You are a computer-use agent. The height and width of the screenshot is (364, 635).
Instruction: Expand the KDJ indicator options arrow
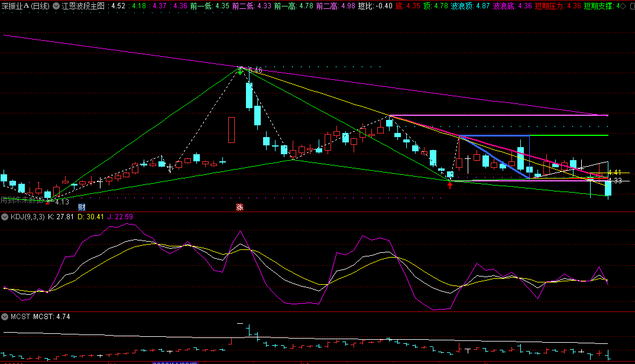pyautogui.click(x=5, y=217)
